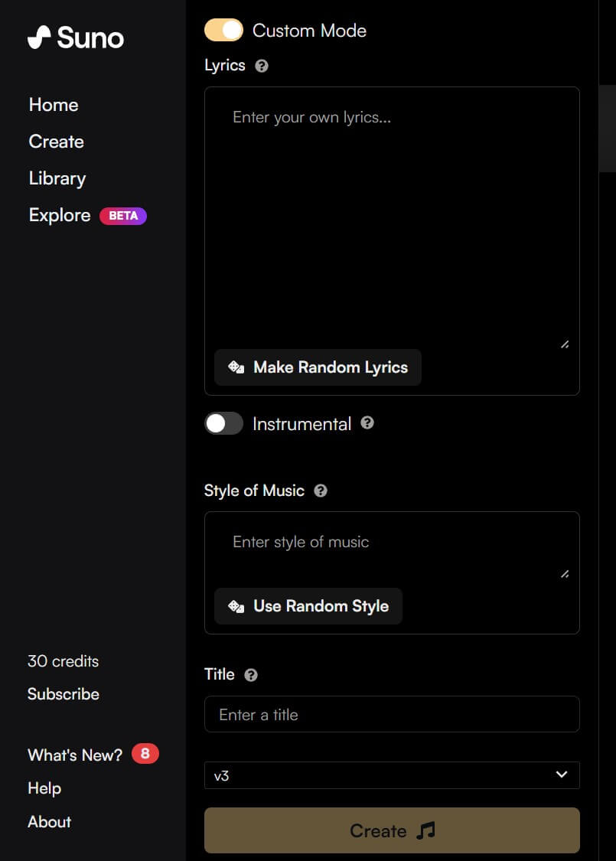Click the Style of Music help icon

[321, 491]
